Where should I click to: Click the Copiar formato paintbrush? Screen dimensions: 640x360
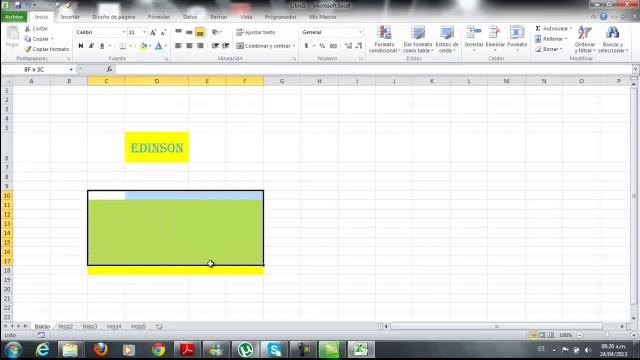point(47,49)
